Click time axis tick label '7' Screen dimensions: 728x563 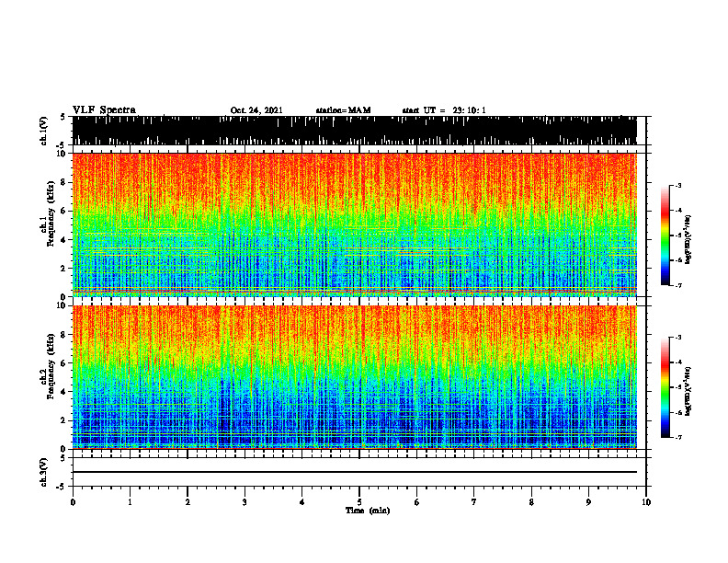click(474, 502)
